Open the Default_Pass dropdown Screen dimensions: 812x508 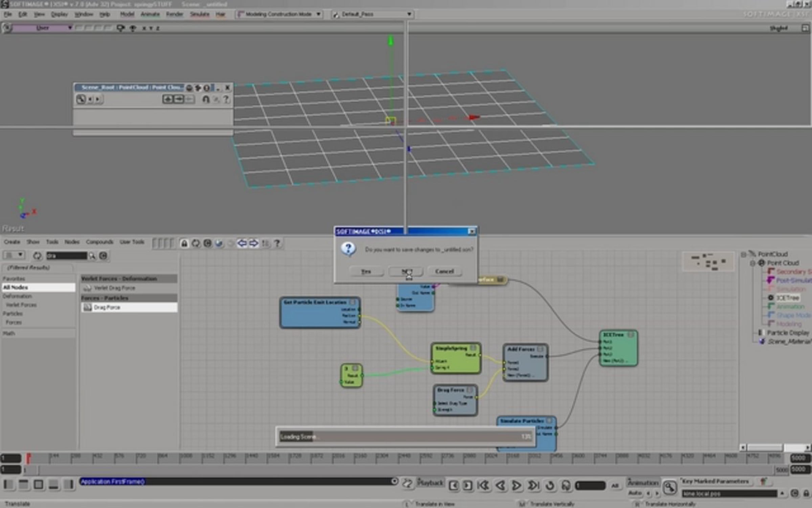click(373, 14)
